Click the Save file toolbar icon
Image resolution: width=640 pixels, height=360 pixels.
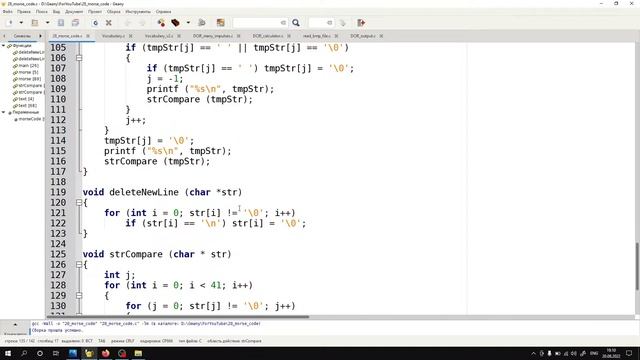[61, 23]
